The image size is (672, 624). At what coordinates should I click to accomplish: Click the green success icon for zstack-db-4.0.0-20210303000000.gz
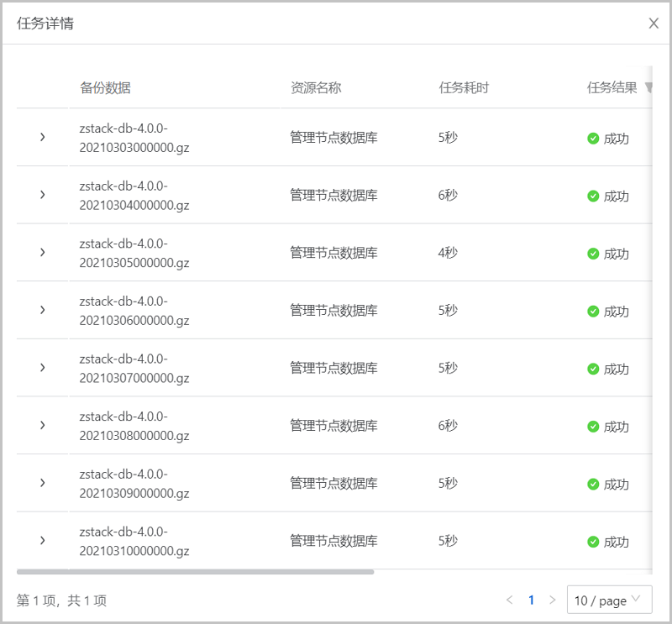pyautogui.click(x=592, y=137)
